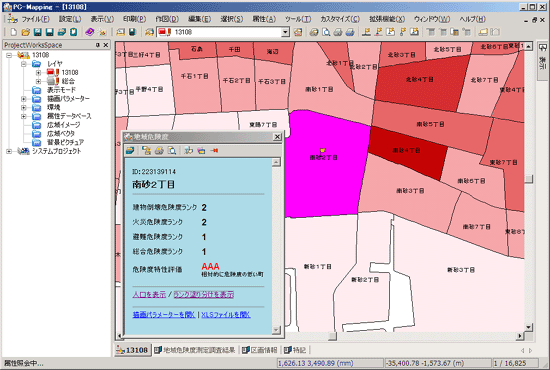
Task: Toggle the 13108 layer icon in tree
Action: pyautogui.click(x=52, y=72)
